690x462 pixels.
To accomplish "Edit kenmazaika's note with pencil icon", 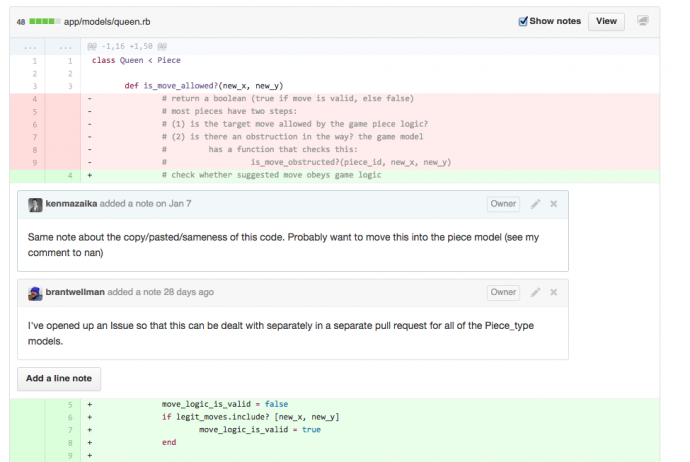I will point(535,204).
